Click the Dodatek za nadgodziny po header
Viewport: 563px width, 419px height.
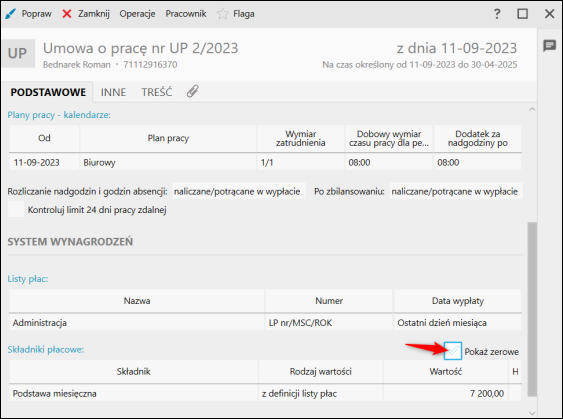click(478, 138)
